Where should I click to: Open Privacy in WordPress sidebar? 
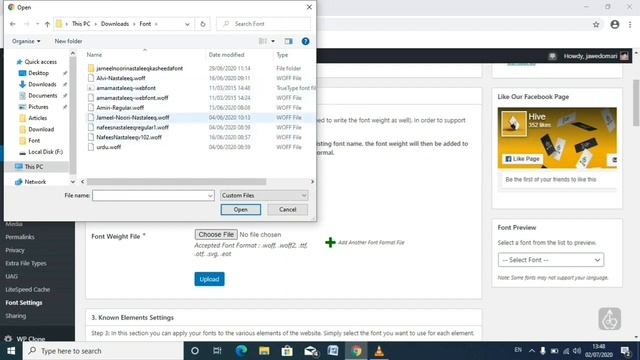point(15,250)
